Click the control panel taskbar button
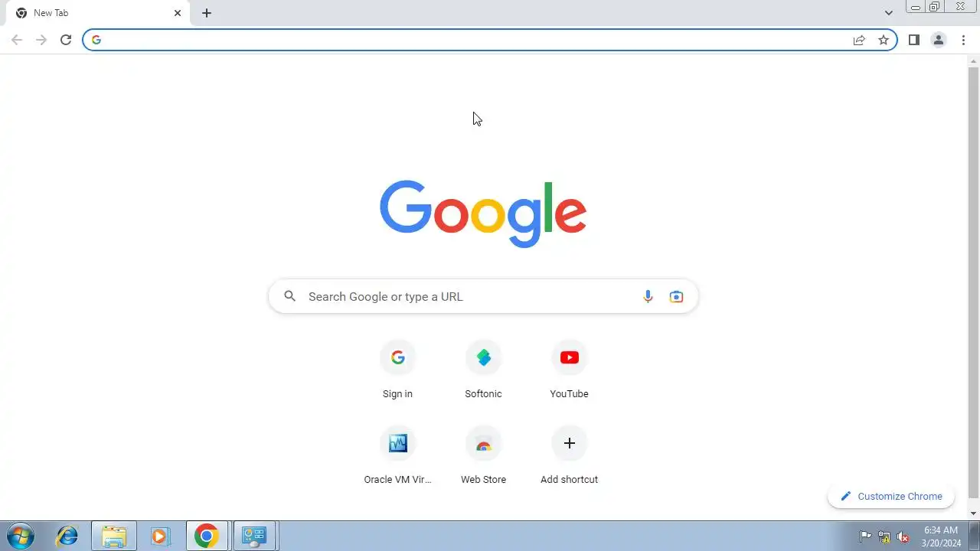Screen dimensions: 980x551 tap(254, 536)
